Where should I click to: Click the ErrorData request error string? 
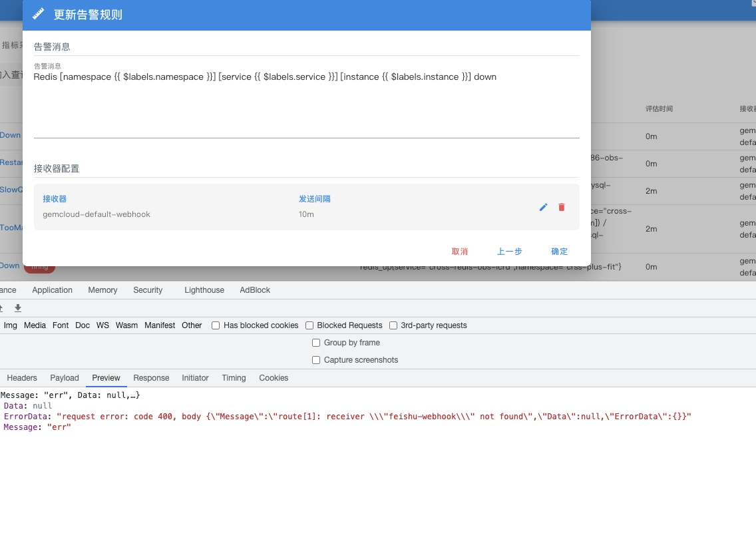[373, 416]
